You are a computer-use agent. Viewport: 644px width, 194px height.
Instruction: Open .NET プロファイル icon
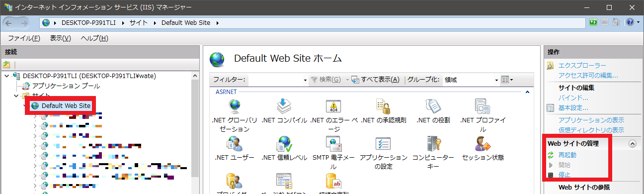tap(483, 106)
